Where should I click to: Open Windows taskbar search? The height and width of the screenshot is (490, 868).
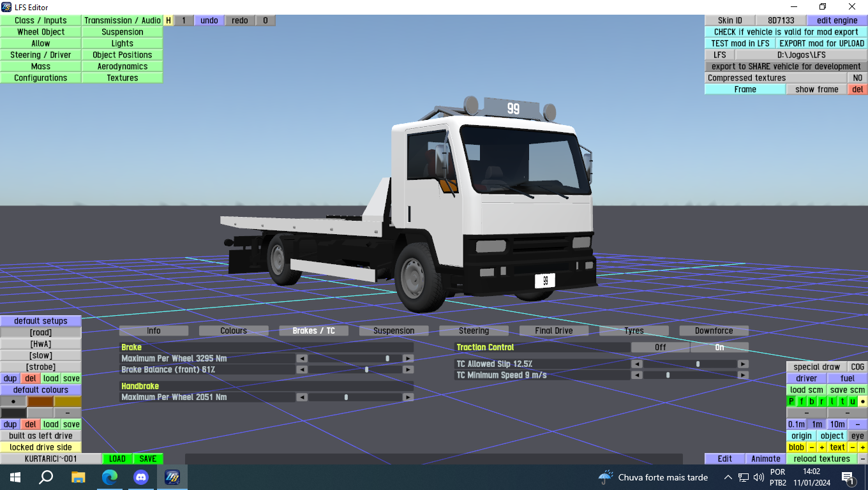tap(46, 477)
